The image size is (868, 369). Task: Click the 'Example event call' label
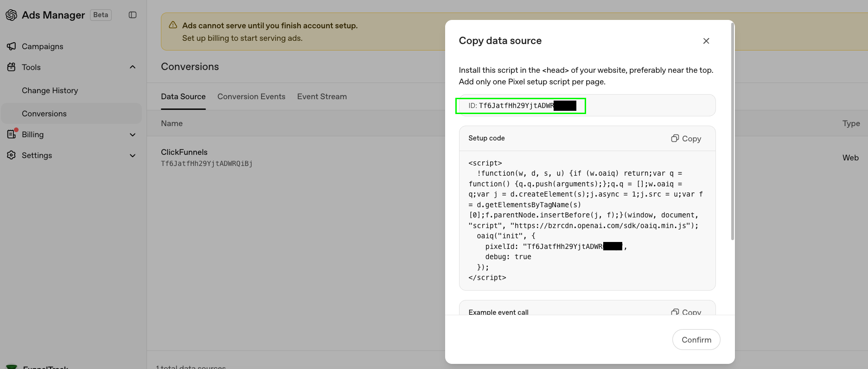coord(498,312)
